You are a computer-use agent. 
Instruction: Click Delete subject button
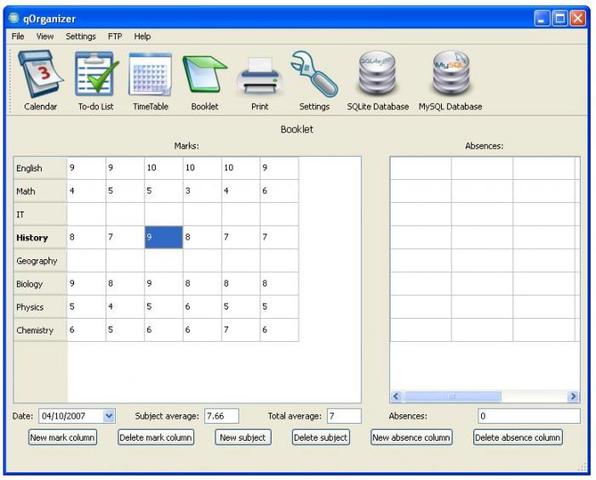click(x=321, y=437)
